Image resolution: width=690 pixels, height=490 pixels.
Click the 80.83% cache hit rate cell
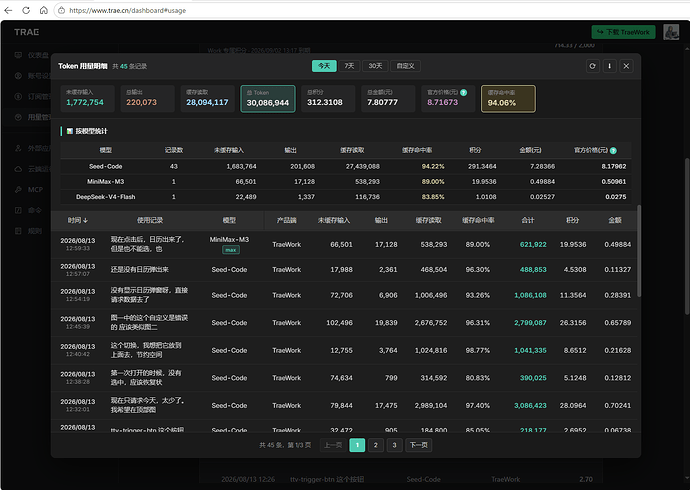(x=477, y=378)
